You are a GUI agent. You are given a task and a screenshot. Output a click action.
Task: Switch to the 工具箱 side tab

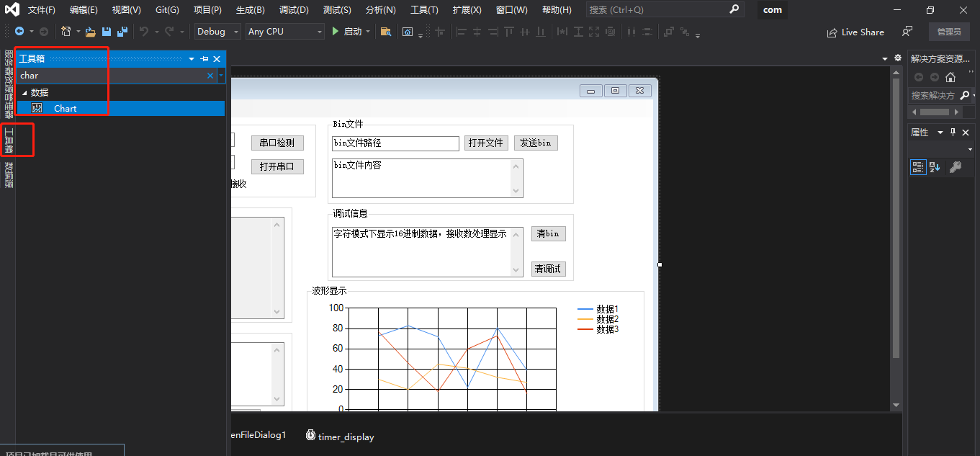9,140
